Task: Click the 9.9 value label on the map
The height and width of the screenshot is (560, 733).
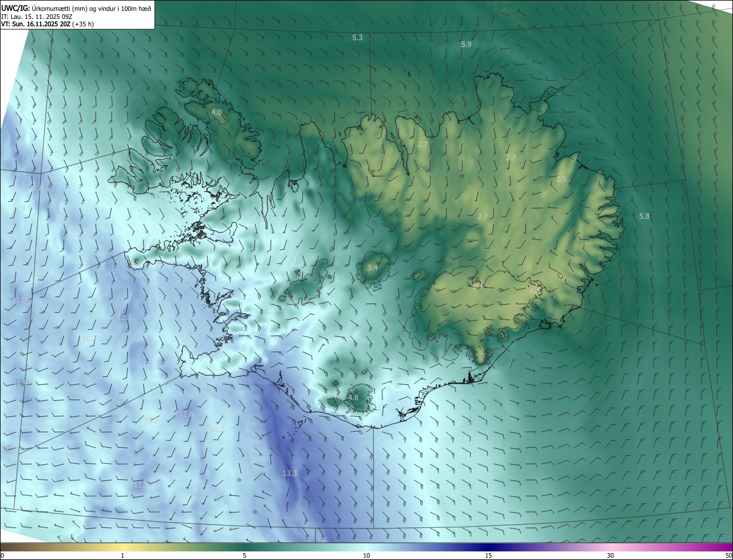Action: 26,208
